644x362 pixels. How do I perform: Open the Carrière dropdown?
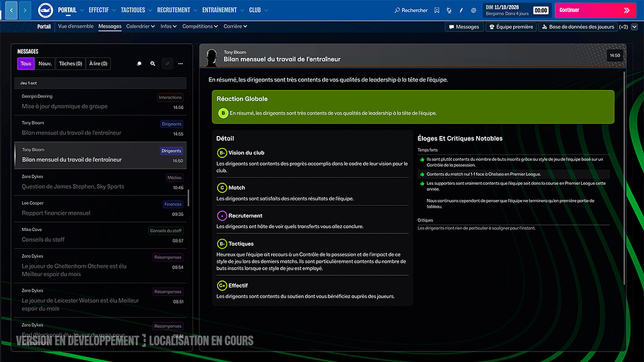point(236,26)
